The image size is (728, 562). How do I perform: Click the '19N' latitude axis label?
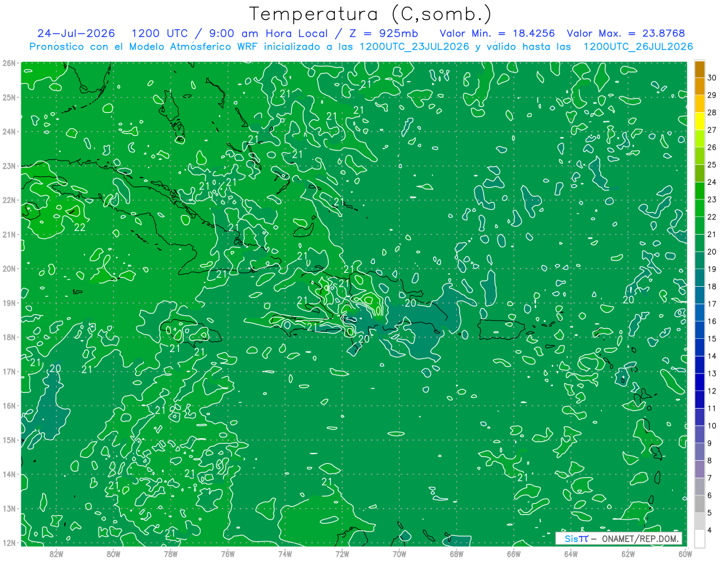point(8,303)
